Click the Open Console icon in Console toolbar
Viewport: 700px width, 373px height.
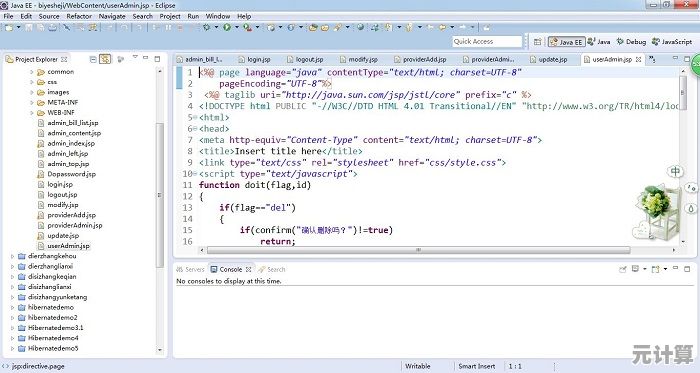point(656,269)
